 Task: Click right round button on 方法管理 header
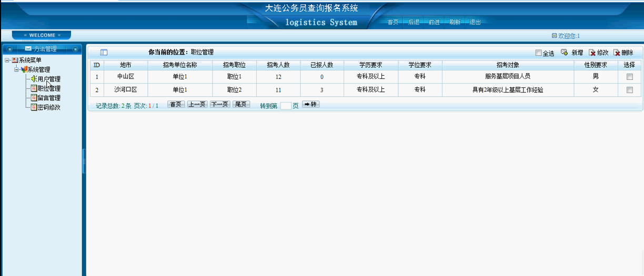[x=75, y=49]
